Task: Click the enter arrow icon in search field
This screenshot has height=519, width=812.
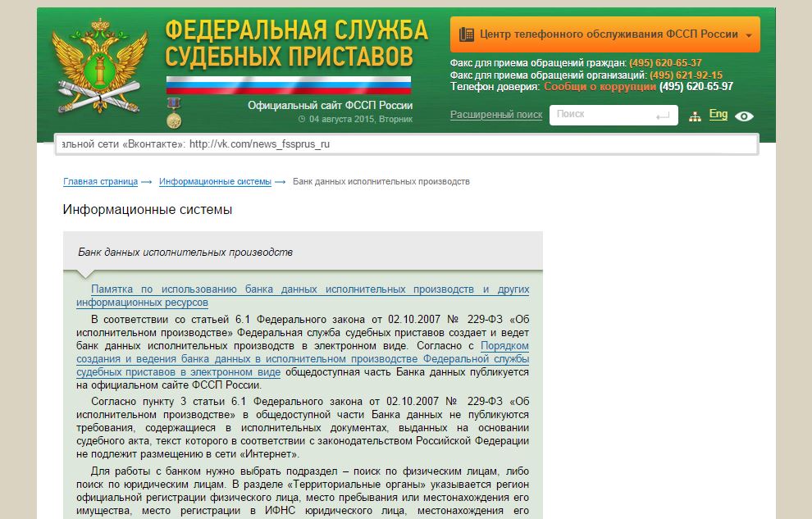Action: click(x=663, y=116)
